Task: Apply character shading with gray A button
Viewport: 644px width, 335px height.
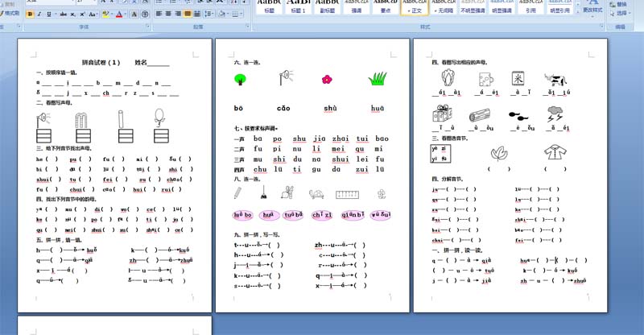Action: point(134,14)
